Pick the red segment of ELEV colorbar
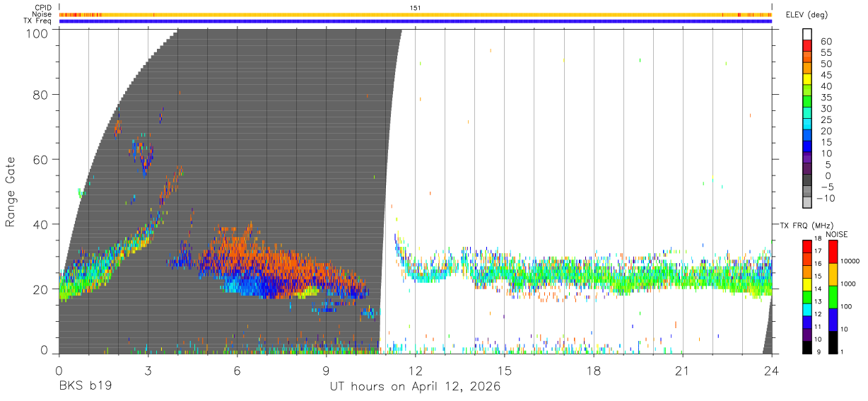The width and height of the screenshot is (868, 401). tap(808, 46)
